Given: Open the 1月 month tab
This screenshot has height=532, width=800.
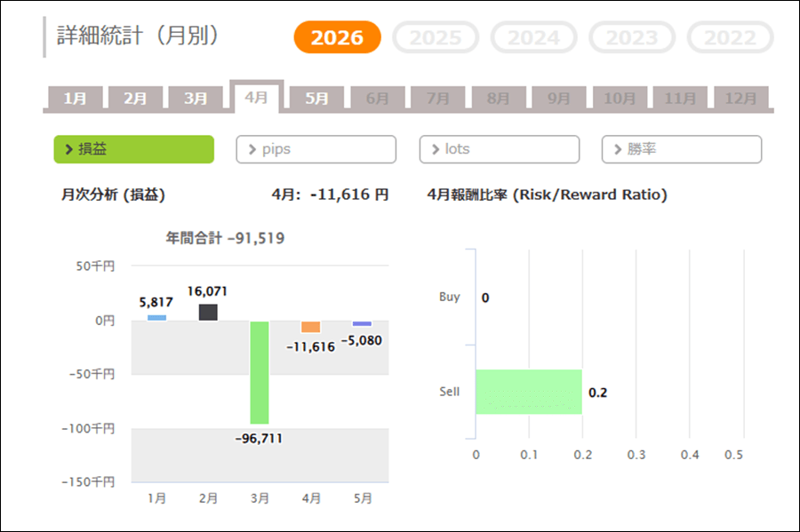Looking at the screenshot, I should pos(75,98).
